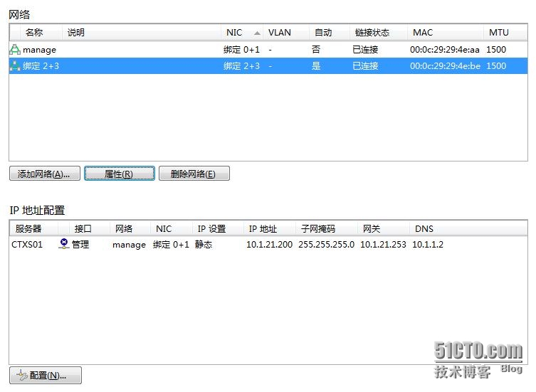The image size is (536, 392).
Task: Click DNS value 10.1.1.2
Action: [428, 244]
